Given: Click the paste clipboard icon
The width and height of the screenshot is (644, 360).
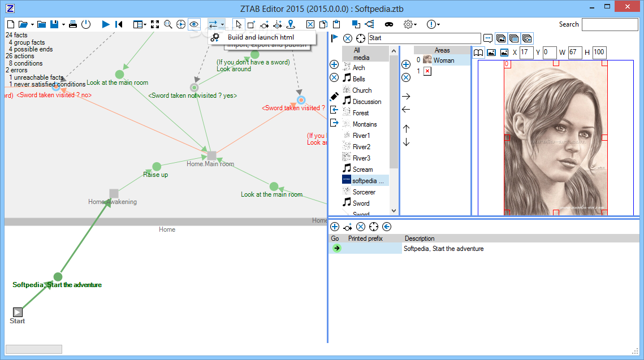Looking at the screenshot, I should click(336, 25).
